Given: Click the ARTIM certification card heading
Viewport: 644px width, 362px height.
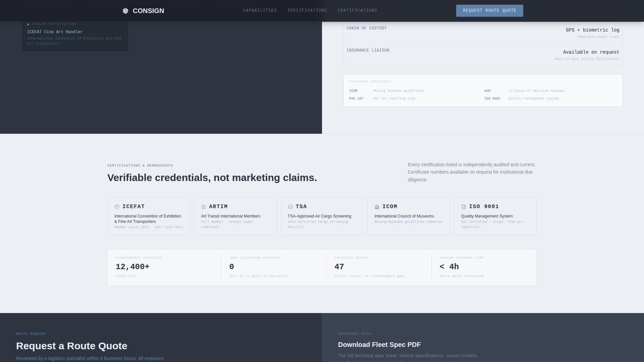Looking at the screenshot, I should [x=218, y=206].
